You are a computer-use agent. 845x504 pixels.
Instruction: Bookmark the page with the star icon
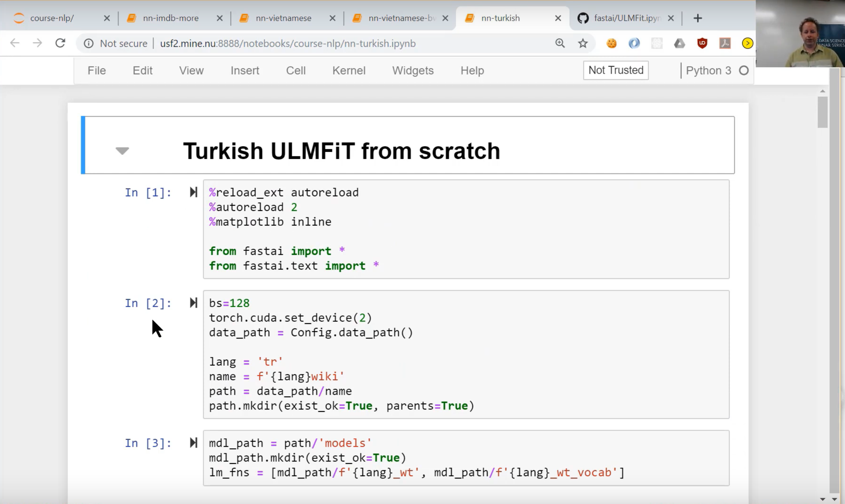pos(583,43)
